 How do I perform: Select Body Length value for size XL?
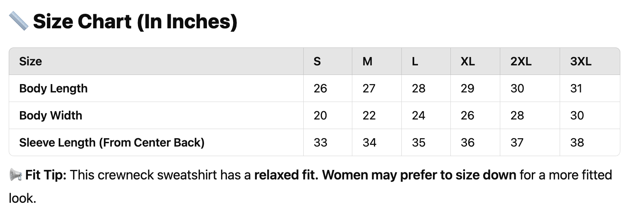467,89
